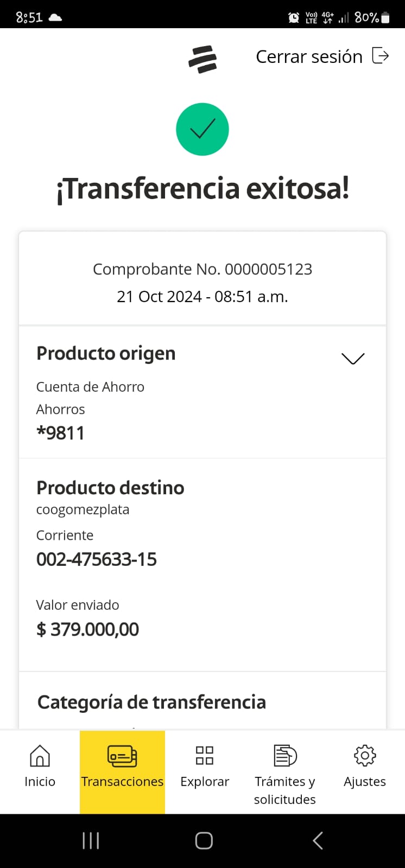Click the logout arrow icon

380,56
